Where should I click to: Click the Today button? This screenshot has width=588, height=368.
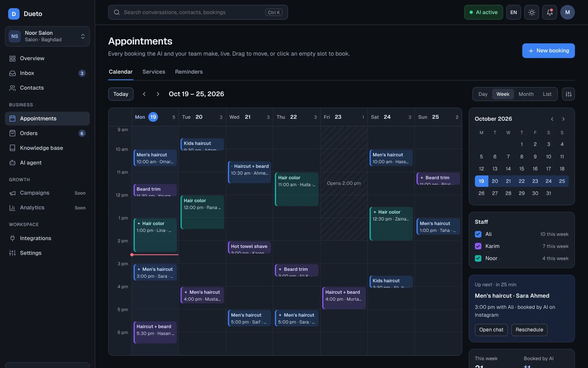point(121,94)
